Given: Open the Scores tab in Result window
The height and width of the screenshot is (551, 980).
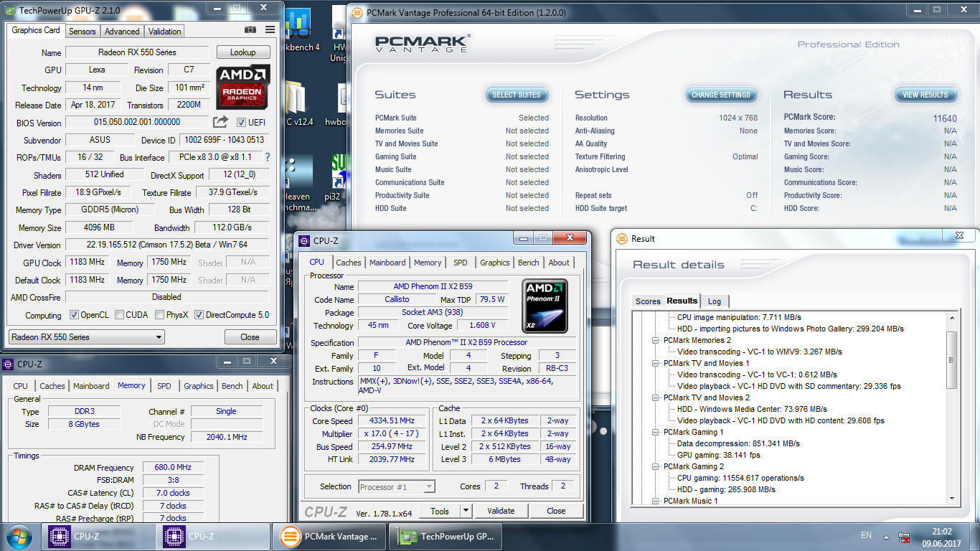Looking at the screenshot, I should 648,301.
